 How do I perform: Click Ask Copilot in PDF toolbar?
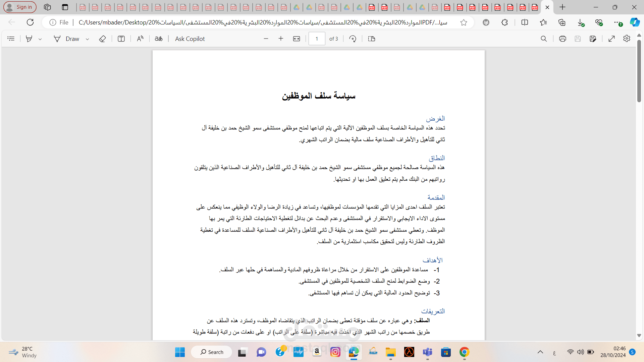click(190, 39)
